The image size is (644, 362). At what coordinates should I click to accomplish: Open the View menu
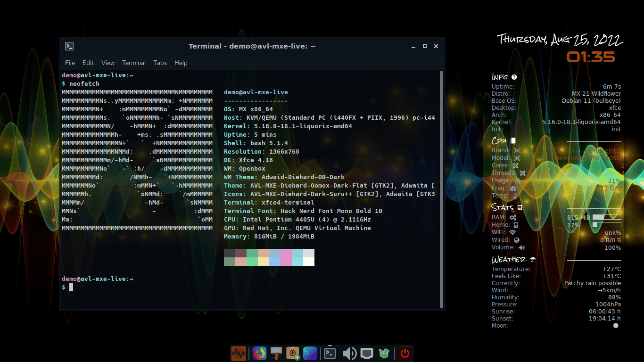click(107, 63)
